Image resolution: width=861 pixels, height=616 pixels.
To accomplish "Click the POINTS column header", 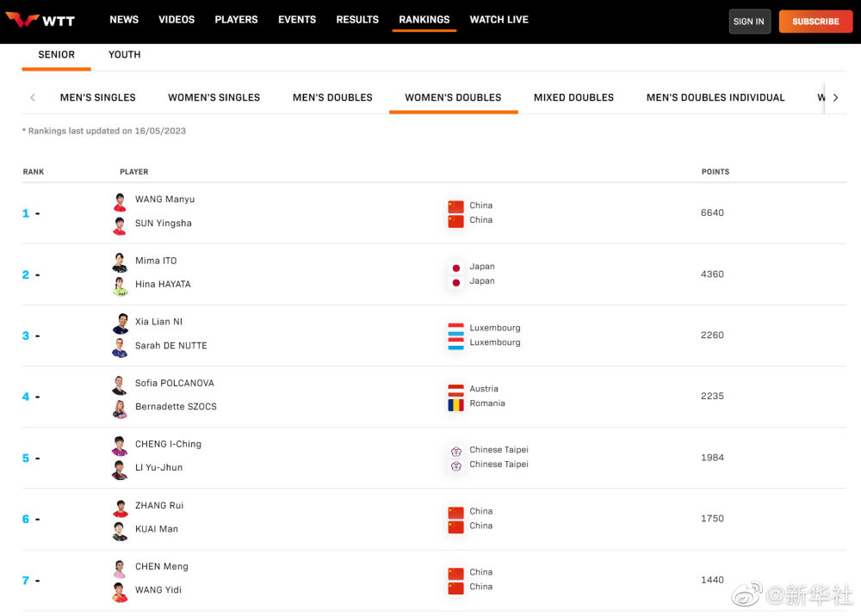I will point(715,172).
